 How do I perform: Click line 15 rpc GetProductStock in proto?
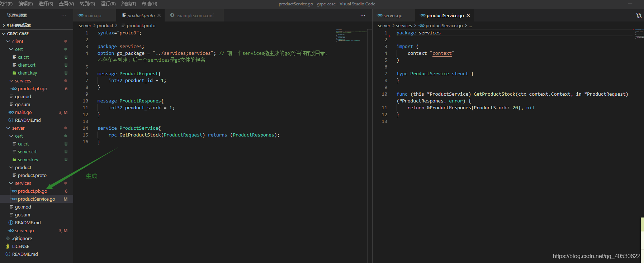pos(194,135)
